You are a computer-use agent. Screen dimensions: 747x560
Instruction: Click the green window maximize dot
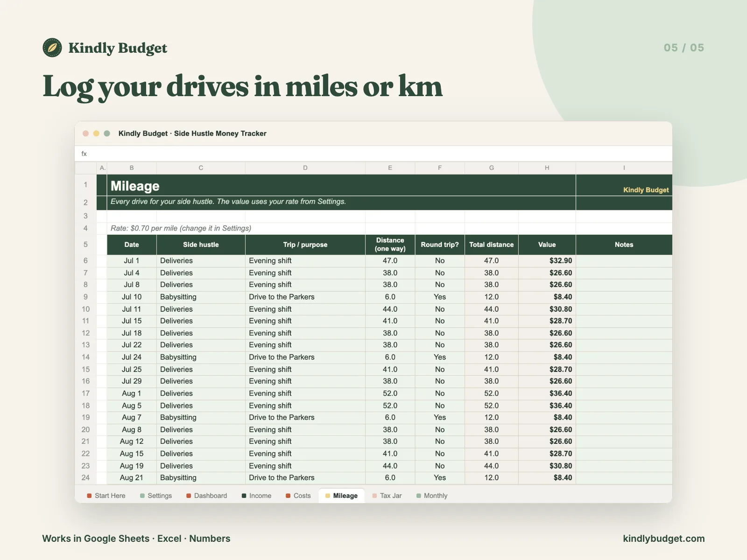point(107,133)
